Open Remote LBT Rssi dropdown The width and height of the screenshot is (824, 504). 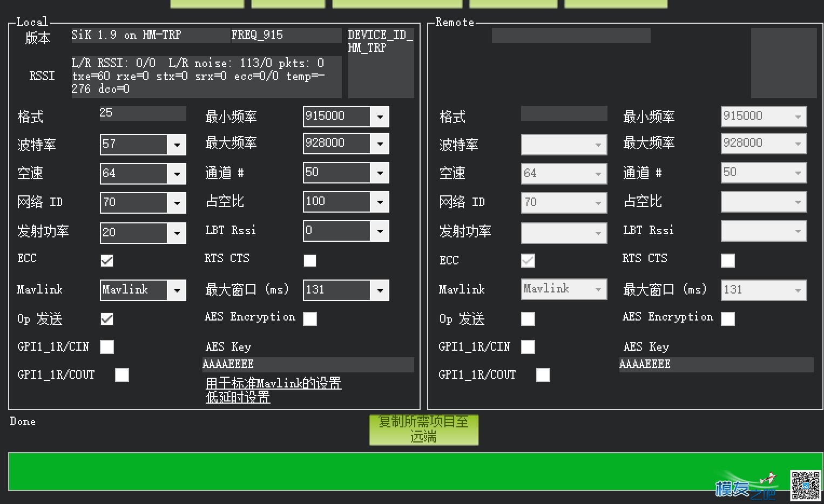(x=764, y=231)
